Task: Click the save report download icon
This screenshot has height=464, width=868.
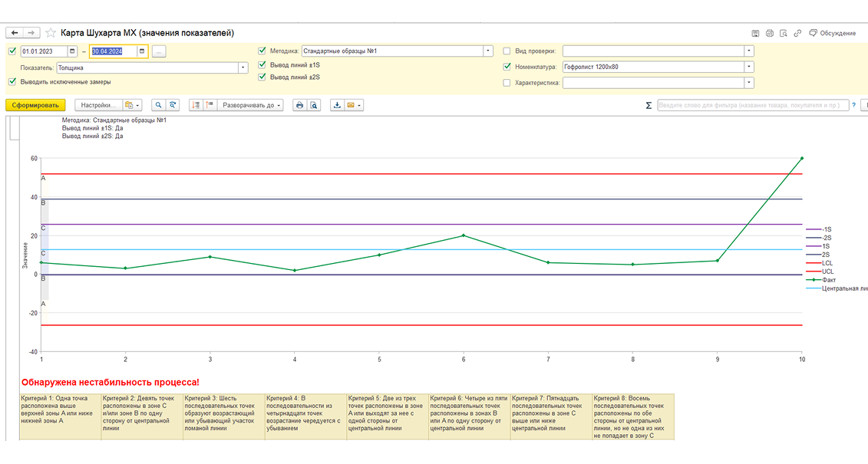Action: click(337, 105)
